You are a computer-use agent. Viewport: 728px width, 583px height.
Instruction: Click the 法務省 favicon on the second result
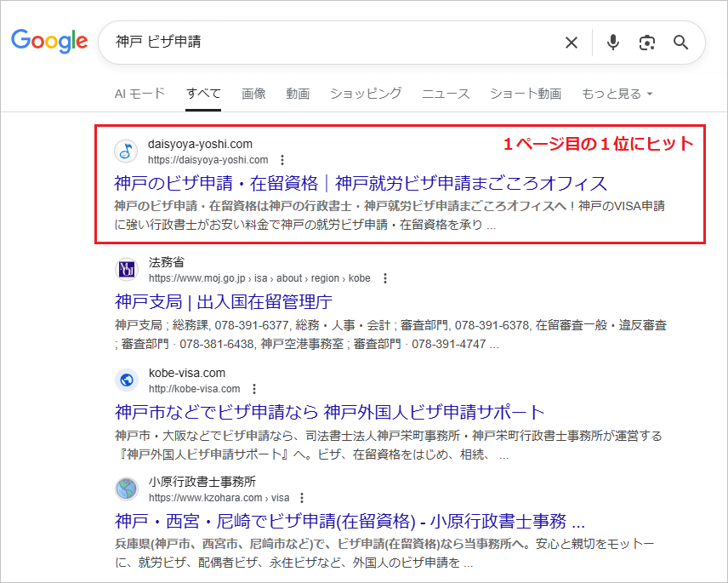[x=126, y=270]
